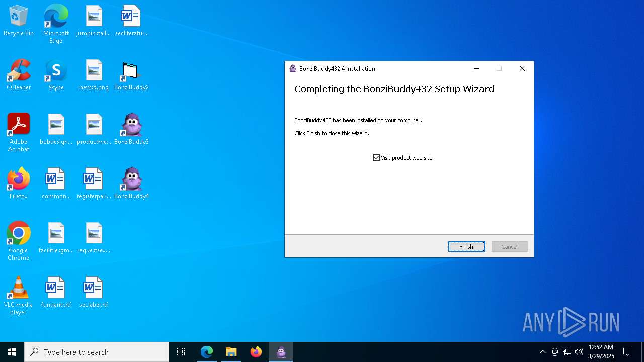
Task: Select the BonziBuddy2 desktop shortcut
Action: point(131,75)
